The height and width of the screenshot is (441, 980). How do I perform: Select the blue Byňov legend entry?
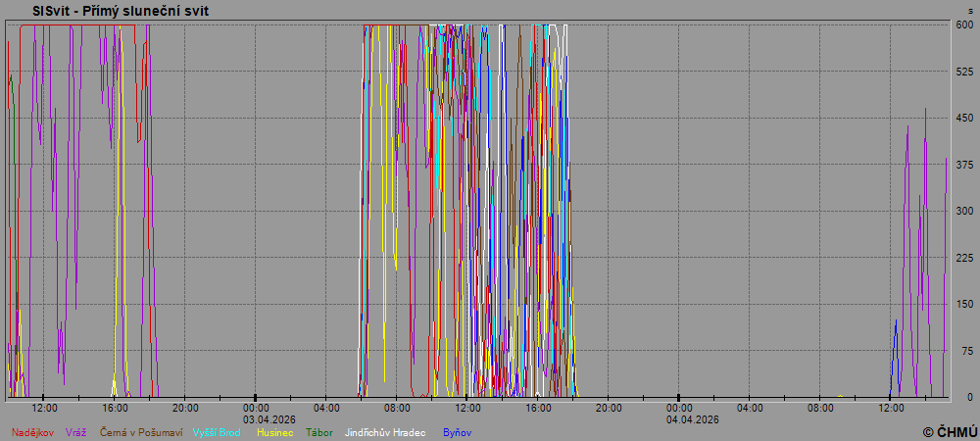(457, 432)
